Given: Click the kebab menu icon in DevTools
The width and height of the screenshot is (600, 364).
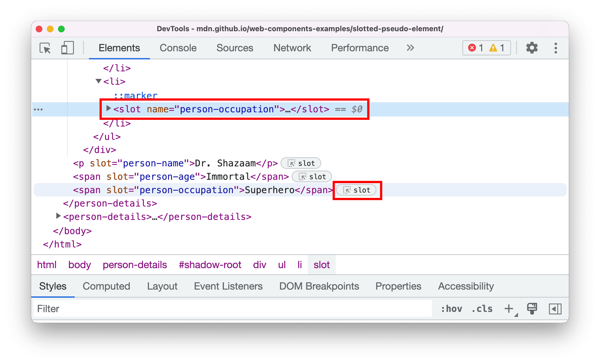Looking at the screenshot, I should (x=557, y=48).
